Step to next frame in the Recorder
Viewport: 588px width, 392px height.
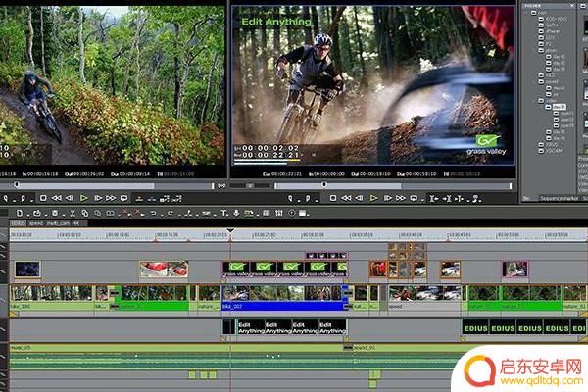click(x=387, y=198)
